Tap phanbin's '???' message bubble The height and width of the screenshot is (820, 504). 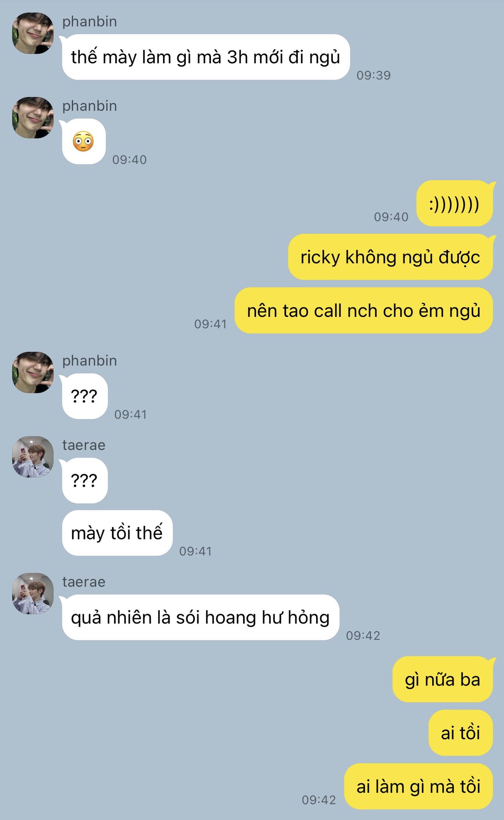pos(85,396)
